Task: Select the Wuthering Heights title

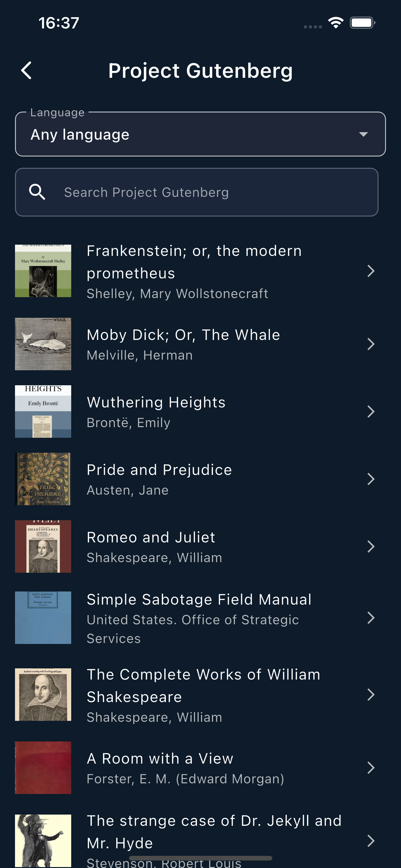Action: [x=156, y=402]
